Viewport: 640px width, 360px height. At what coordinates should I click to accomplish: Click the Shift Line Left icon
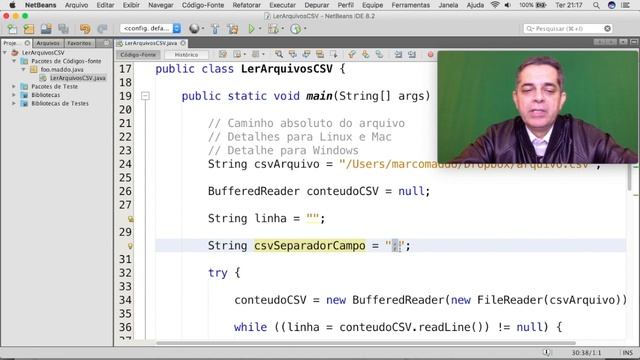398,54
